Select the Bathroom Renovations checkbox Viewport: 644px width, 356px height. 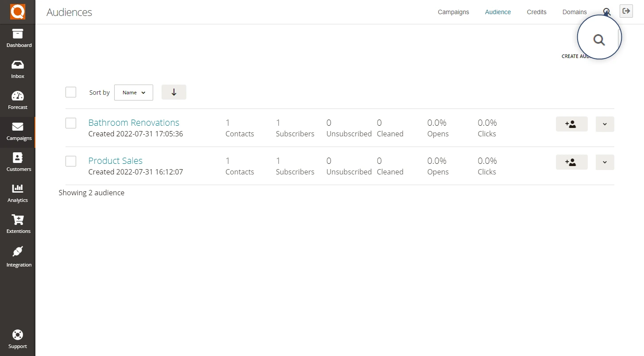coord(71,123)
